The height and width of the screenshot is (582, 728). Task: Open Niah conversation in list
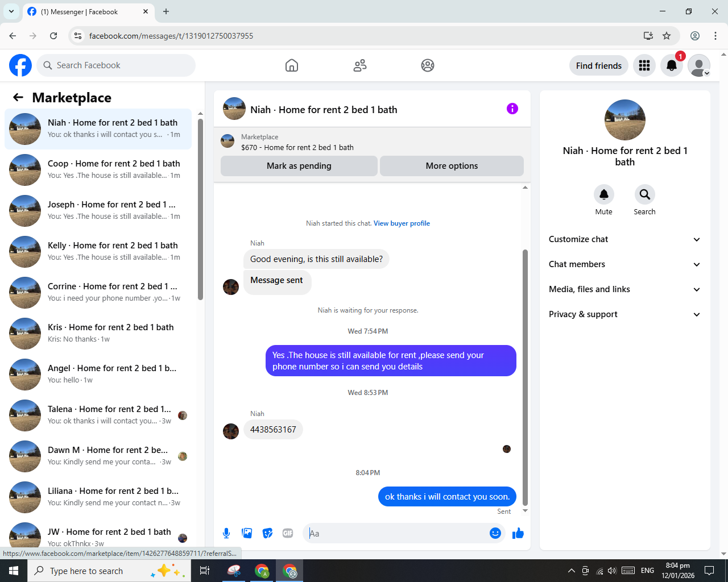(x=98, y=129)
